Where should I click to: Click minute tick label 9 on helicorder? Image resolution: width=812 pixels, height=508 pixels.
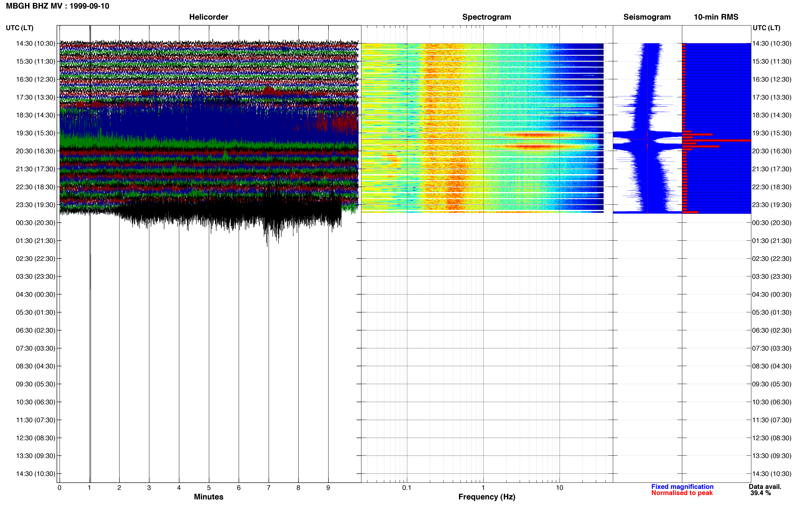click(x=328, y=487)
